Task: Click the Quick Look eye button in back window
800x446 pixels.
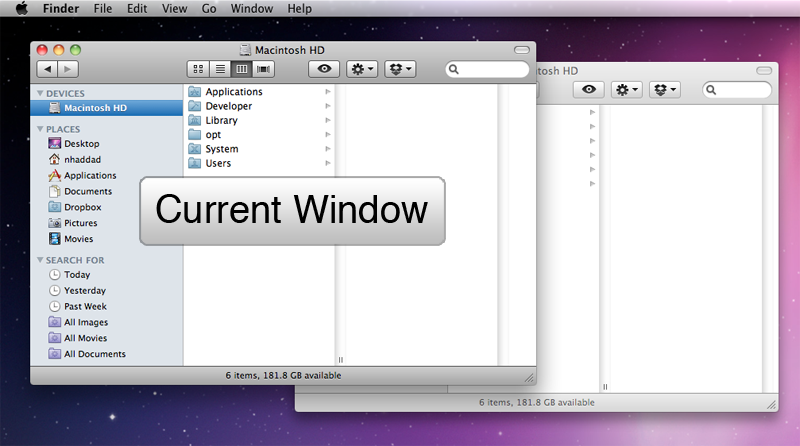Action: [589, 90]
